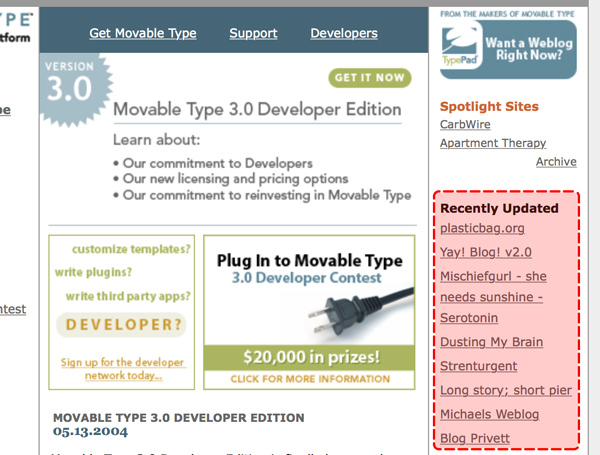Click the Version 3.0 starburst badge

click(75, 90)
